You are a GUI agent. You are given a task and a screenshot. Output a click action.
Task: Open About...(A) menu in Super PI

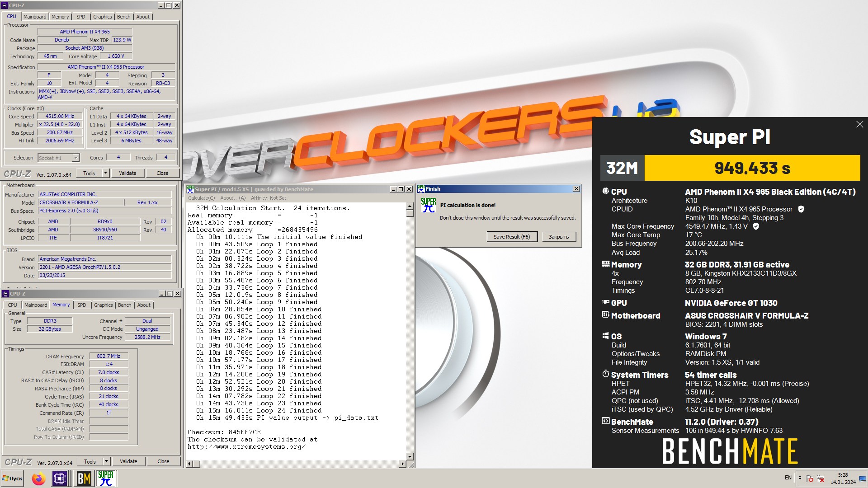click(233, 198)
